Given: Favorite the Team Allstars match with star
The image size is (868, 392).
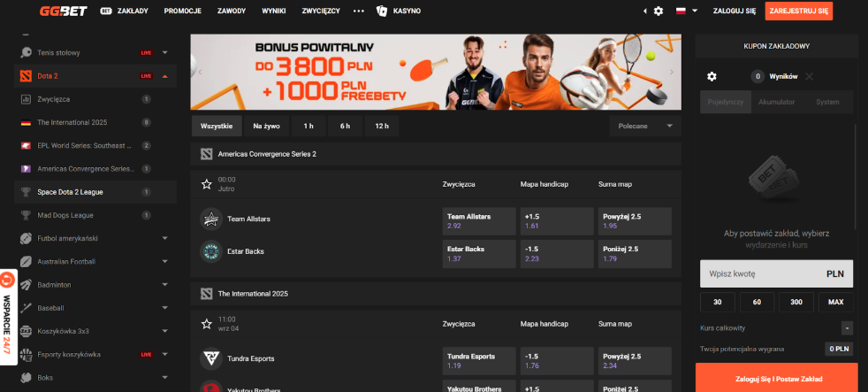Looking at the screenshot, I should pos(207,184).
